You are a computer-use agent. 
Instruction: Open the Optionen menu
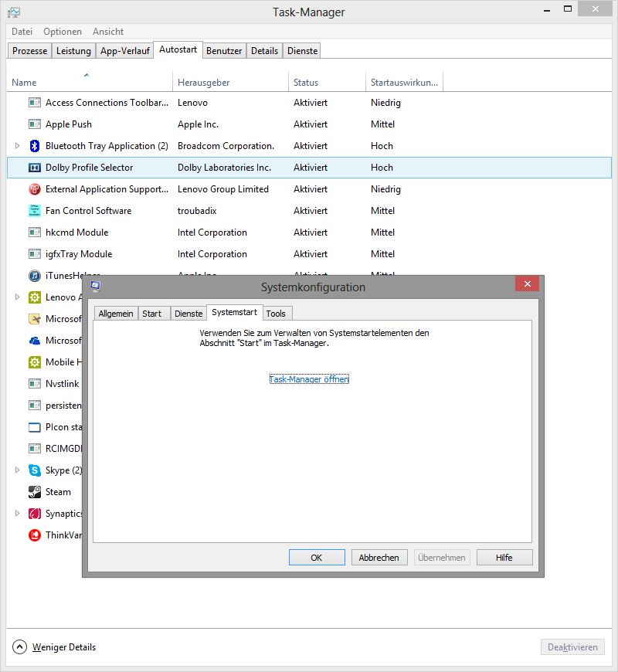tap(62, 32)
